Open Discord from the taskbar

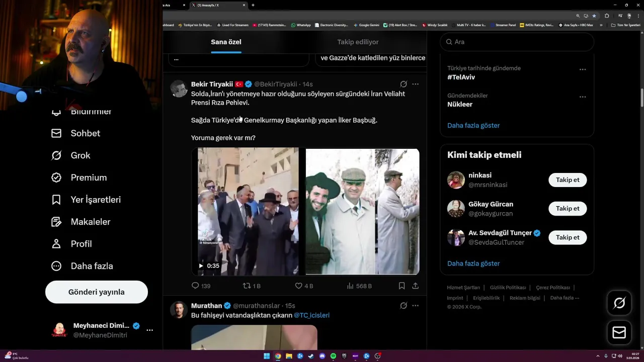pos(322,356)
